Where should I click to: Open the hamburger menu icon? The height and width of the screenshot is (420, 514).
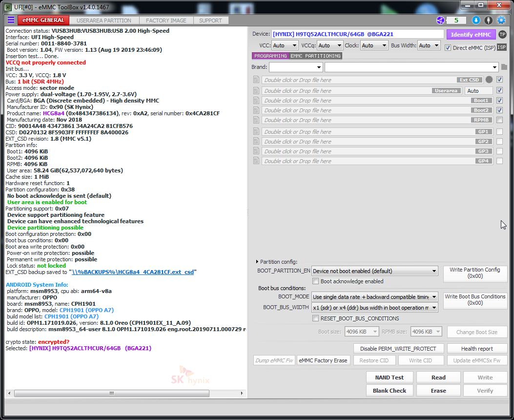click(x=11, y=20)
